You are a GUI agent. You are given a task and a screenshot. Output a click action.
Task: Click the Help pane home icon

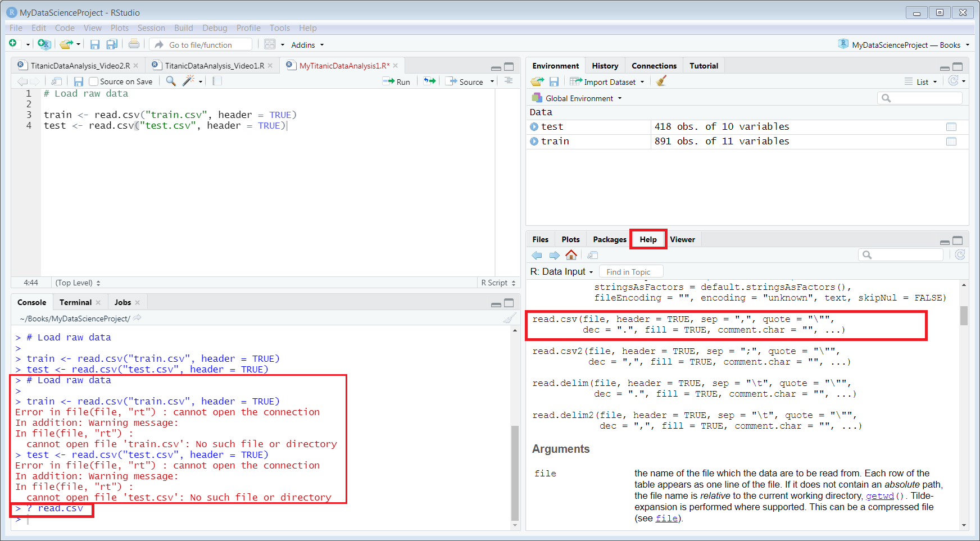point(571,255)
